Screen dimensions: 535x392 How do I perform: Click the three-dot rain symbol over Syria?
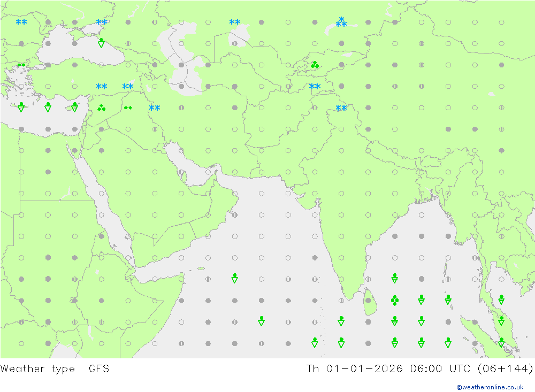101,108
